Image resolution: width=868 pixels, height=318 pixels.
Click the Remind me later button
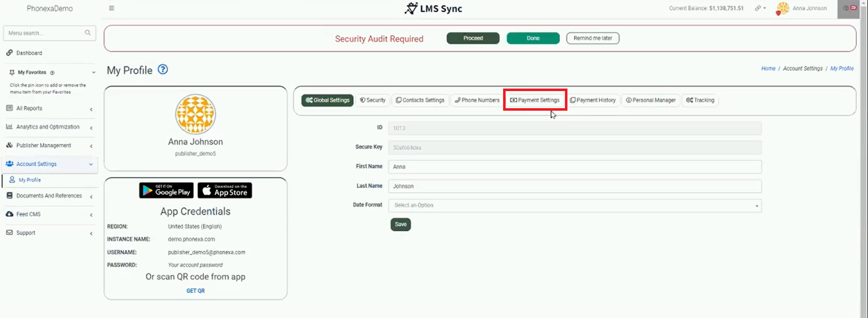[x=593, y=38]
